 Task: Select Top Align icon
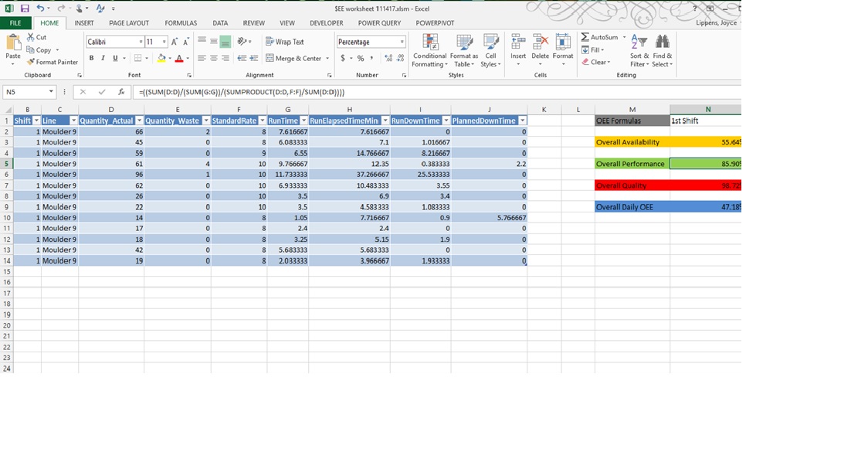click(202, 42)
